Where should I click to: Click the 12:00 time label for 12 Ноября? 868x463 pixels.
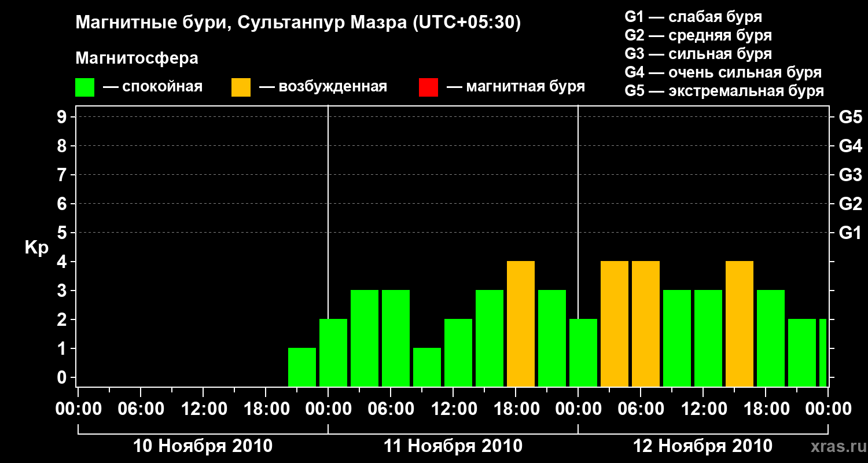pos(703,409)
